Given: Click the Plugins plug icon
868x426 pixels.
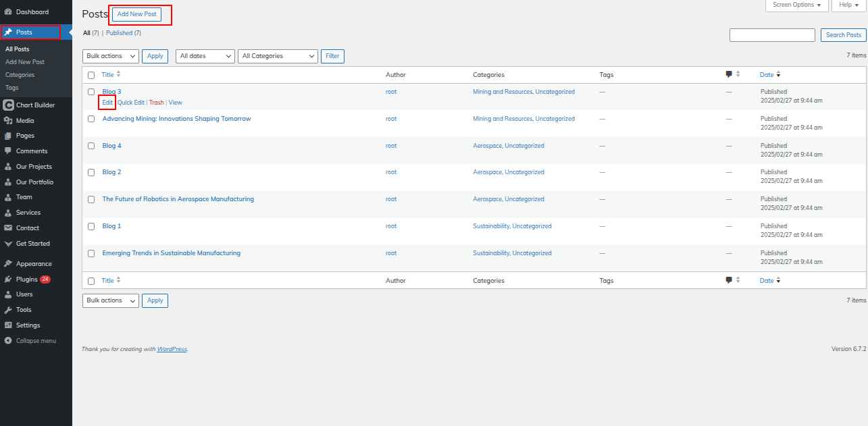Looking at the screenshot, I should tap(7, 279).
